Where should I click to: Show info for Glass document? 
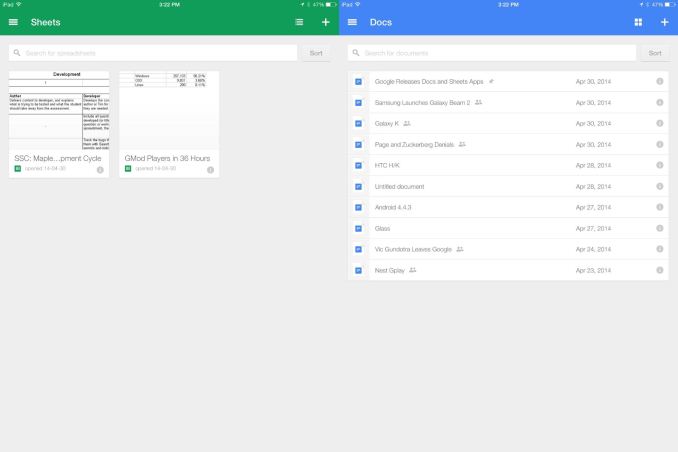pos(660,228)
